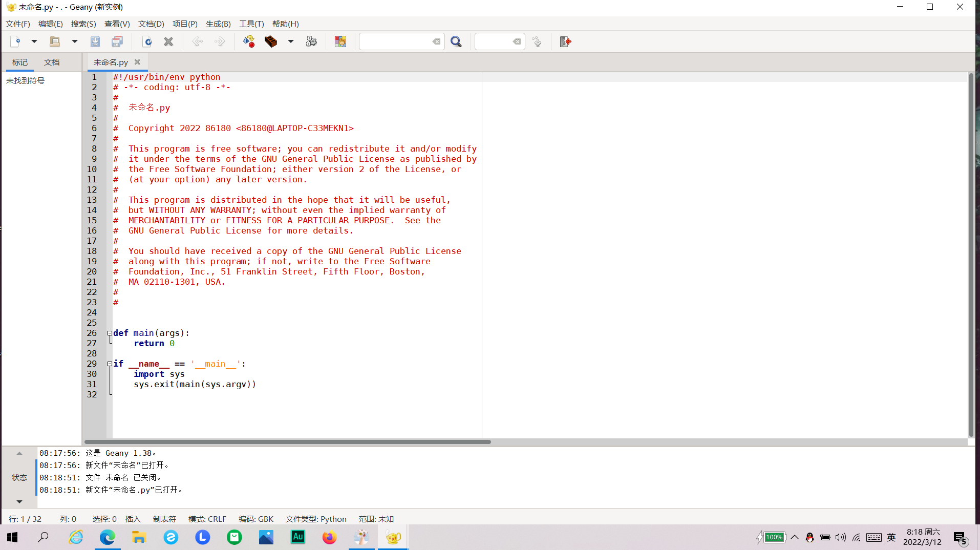Open system volume tray icon
Viewport: 980px width, 550px height.
tap(841, 537)
